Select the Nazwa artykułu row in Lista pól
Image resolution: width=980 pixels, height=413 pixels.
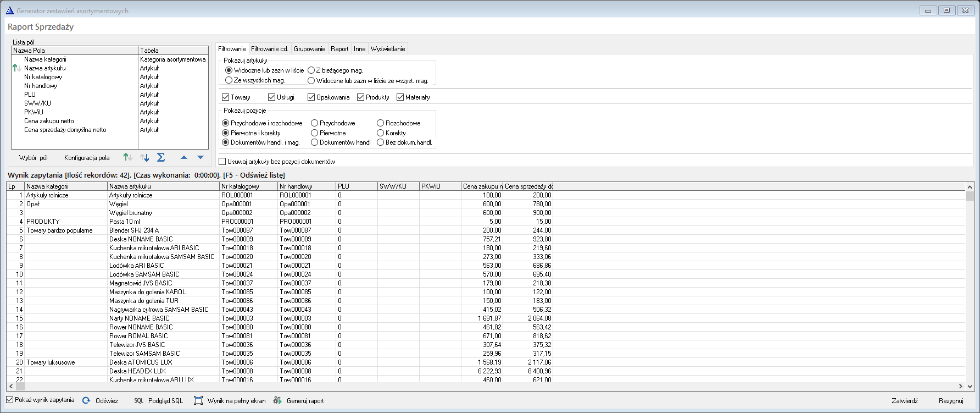pos(110,68)
